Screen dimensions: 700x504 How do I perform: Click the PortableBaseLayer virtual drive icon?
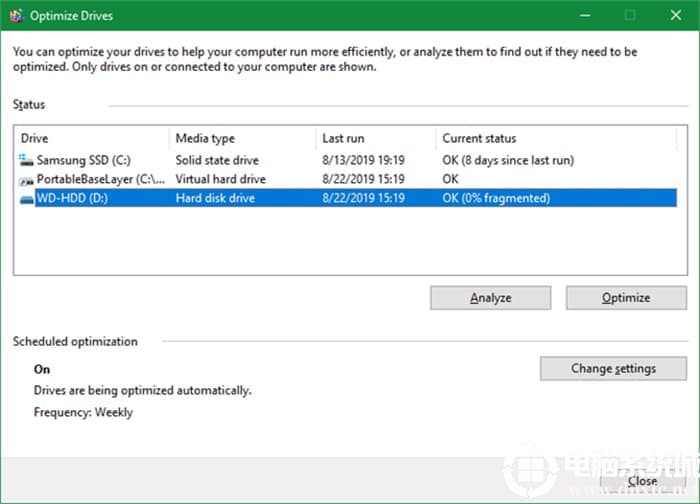click(x=26, y=180)
